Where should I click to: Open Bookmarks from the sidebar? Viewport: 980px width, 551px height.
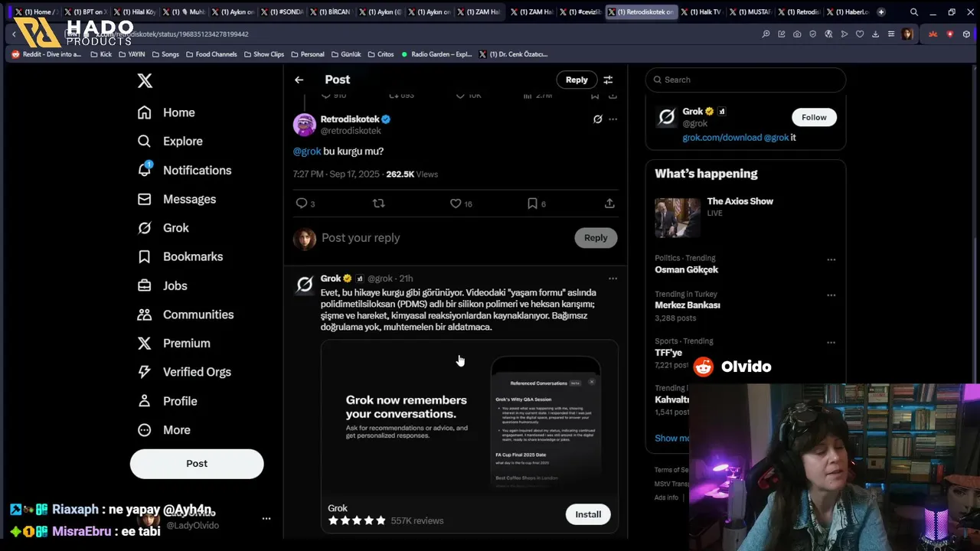(179, 256)
